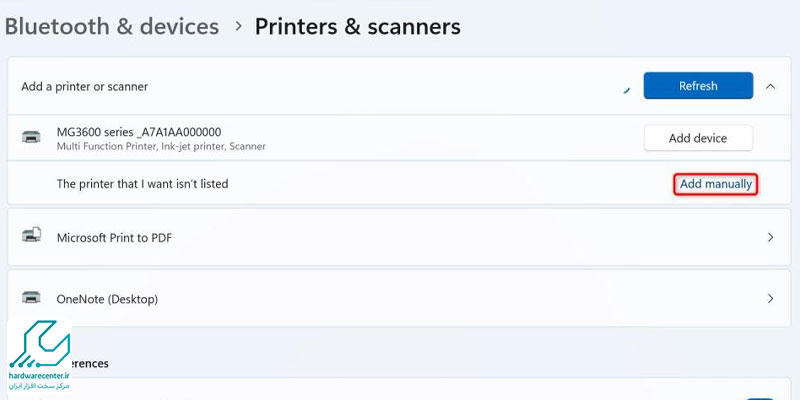Go back to Bluetooth & devices breadcrumb
The width and height of the screenshot is (800, 400).
pos(112,27)
